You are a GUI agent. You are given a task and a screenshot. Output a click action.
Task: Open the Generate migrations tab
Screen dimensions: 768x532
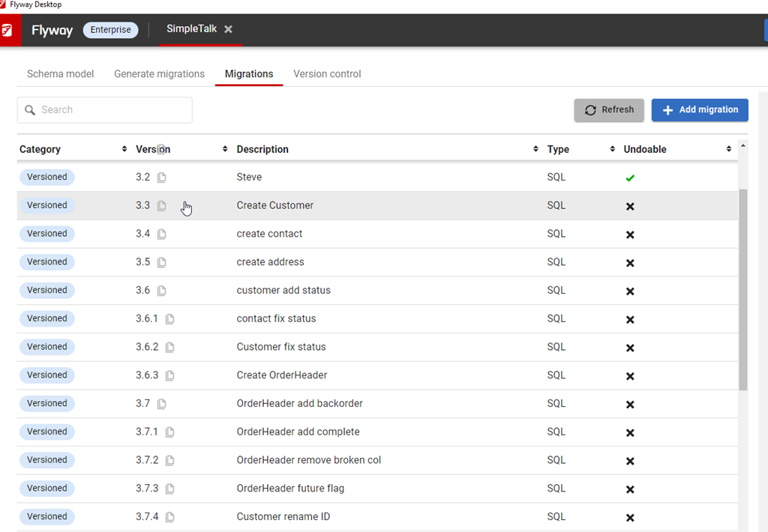[159, 73]
